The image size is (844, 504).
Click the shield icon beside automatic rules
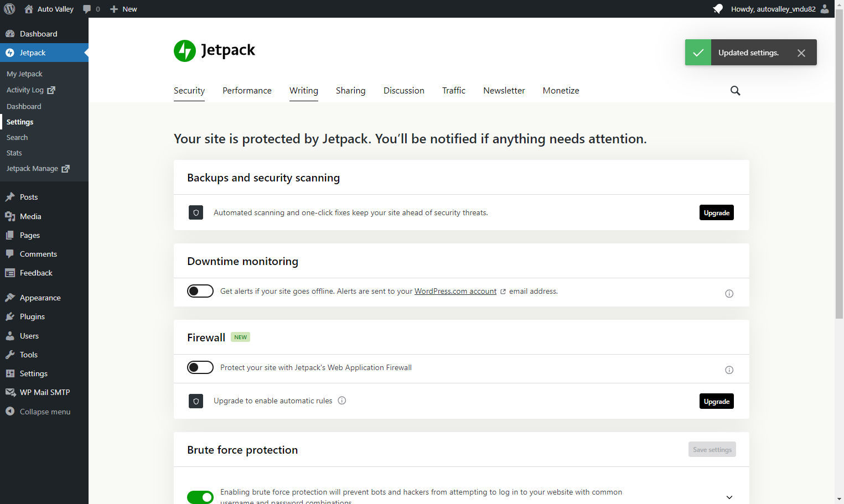point(196,401)
